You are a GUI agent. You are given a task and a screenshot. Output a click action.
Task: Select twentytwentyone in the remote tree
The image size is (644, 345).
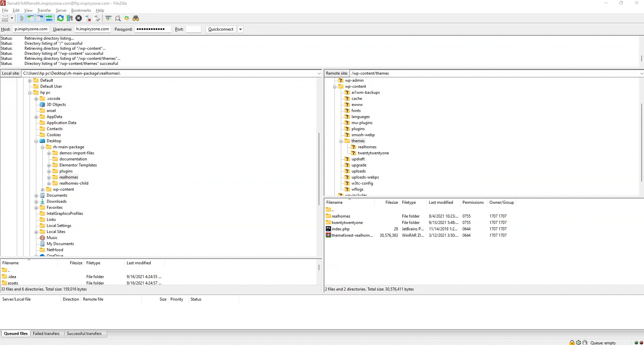coord(373,153)
